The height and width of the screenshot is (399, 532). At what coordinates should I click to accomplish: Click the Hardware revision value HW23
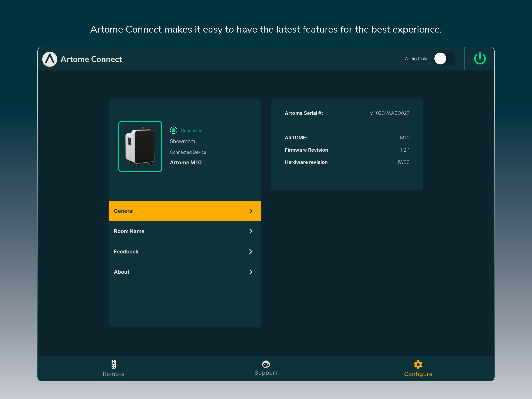coord(402,162)
